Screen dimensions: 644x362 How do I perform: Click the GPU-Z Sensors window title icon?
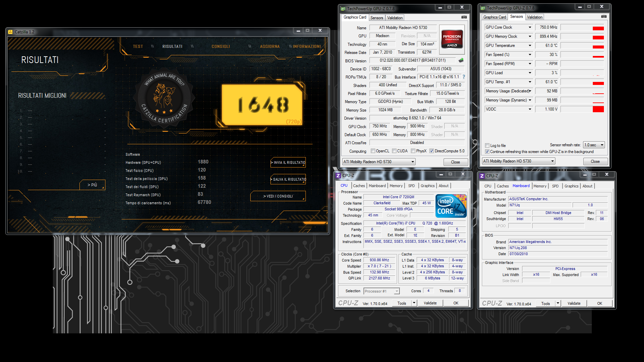click(x=483, y=8)
